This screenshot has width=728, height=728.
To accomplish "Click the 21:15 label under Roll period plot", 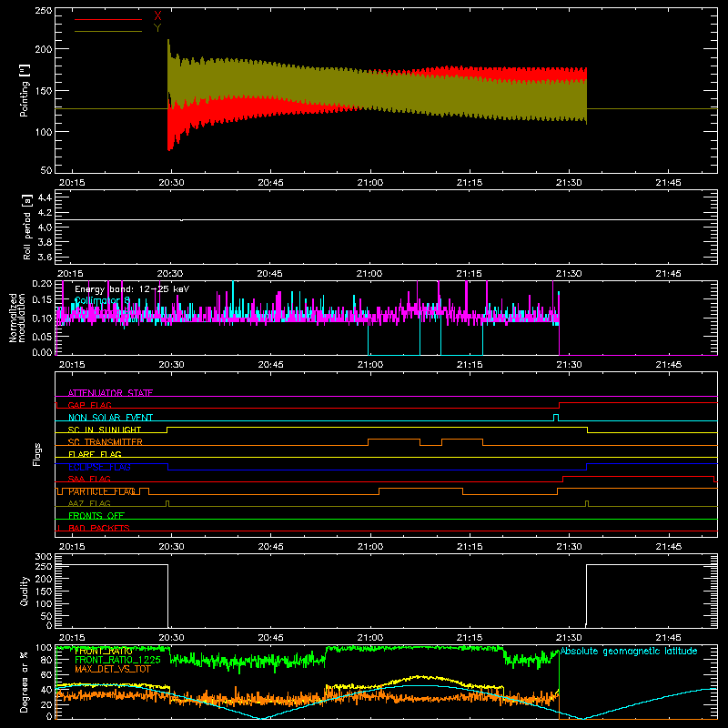I will click(469, 274).
